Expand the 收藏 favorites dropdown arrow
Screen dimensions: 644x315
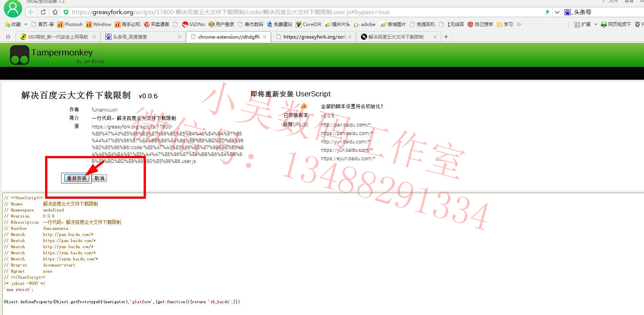pos(26,24)
